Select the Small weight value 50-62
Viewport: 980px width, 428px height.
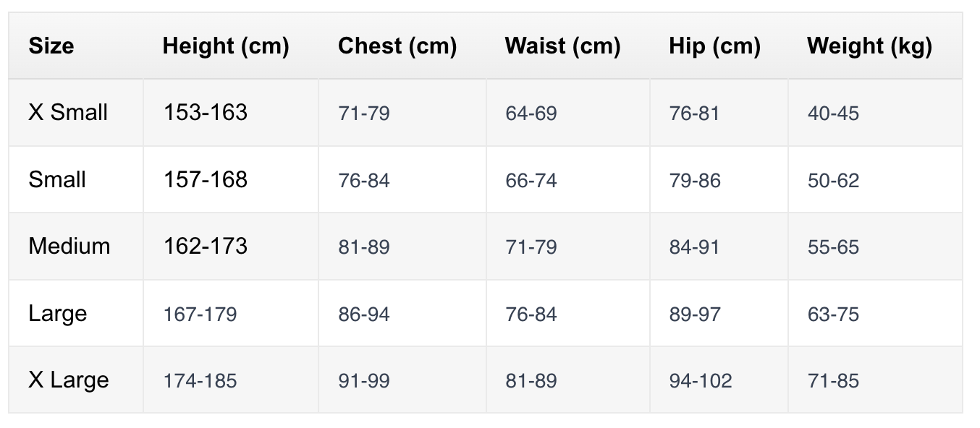(833, 180)
